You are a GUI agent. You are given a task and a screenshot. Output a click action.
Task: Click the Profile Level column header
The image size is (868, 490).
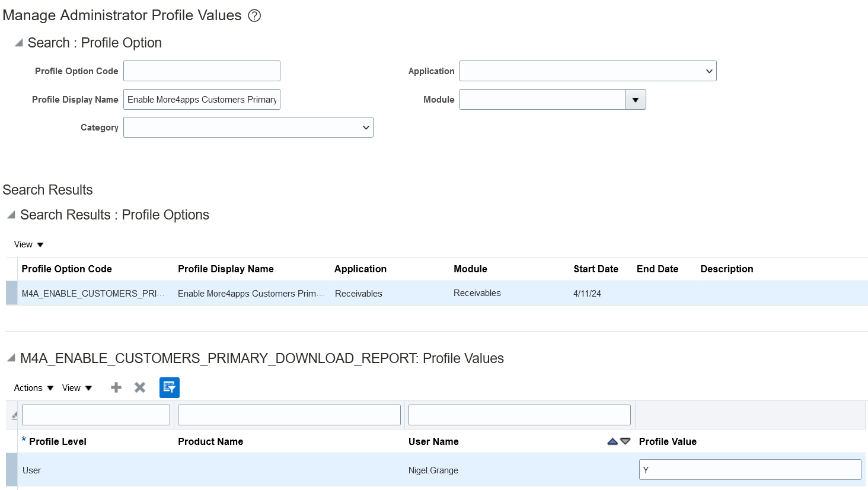point(58,441)
